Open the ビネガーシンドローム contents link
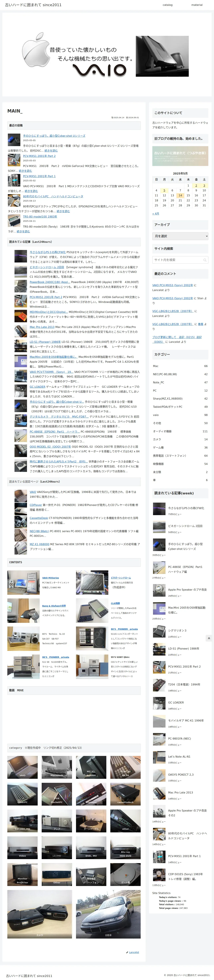The image size is (214, 980). coord(121,578)
